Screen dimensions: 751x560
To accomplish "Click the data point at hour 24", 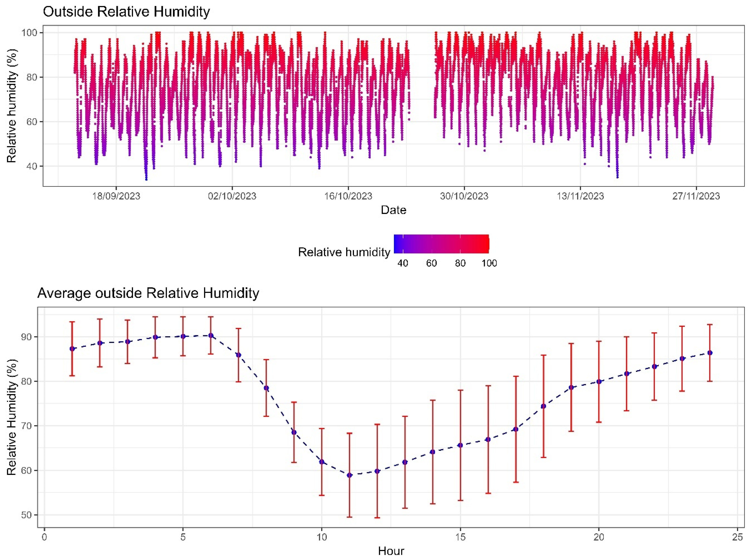I will coord(710,353).
